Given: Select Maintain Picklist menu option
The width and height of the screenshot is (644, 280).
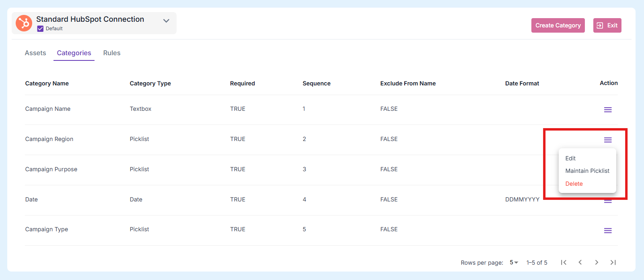Looking at the screenshot, I should [x=587, y=171].
